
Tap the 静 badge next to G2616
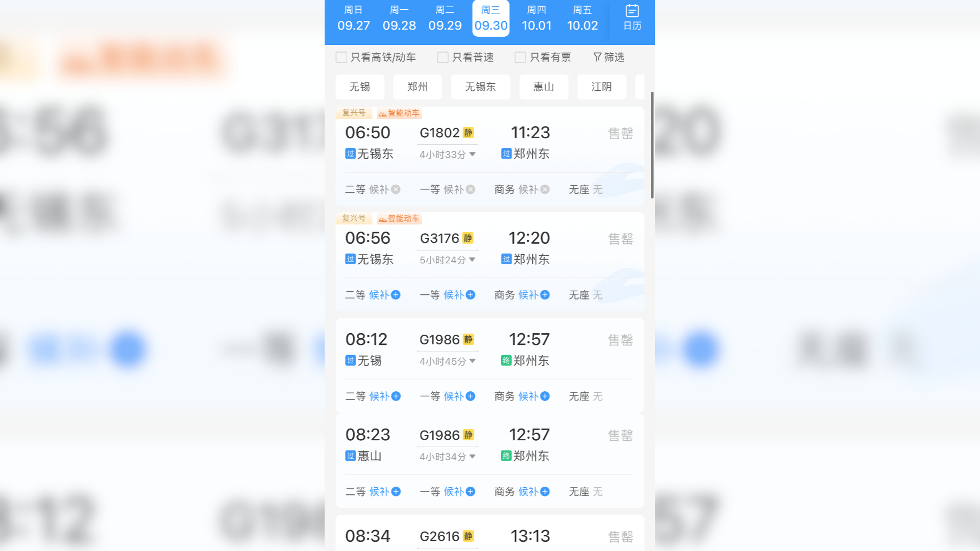pos(468,536)
